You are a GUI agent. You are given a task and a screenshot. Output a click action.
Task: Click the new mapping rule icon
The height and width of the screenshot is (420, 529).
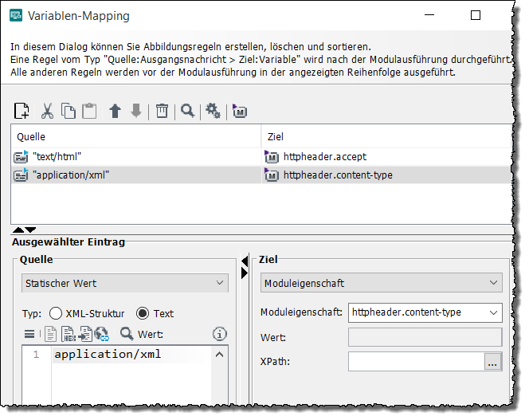point(22,112)
